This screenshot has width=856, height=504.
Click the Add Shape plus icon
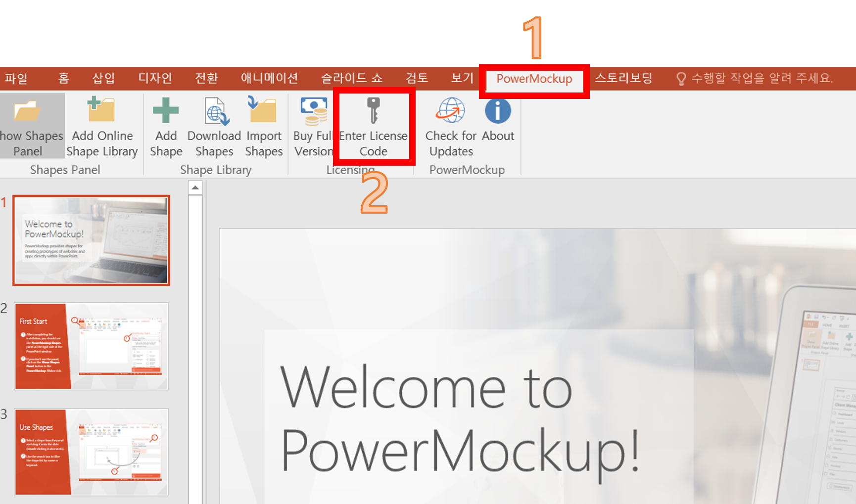pos(166,110)
